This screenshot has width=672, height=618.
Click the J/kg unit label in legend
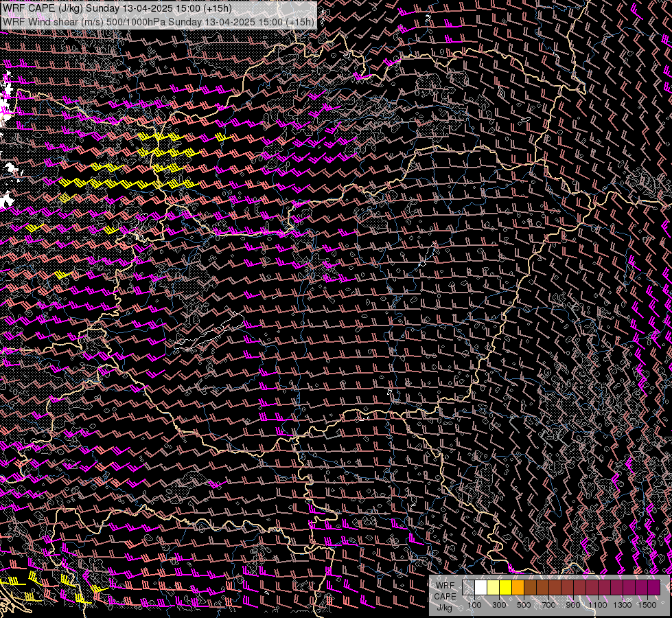(x=444, y=608)
